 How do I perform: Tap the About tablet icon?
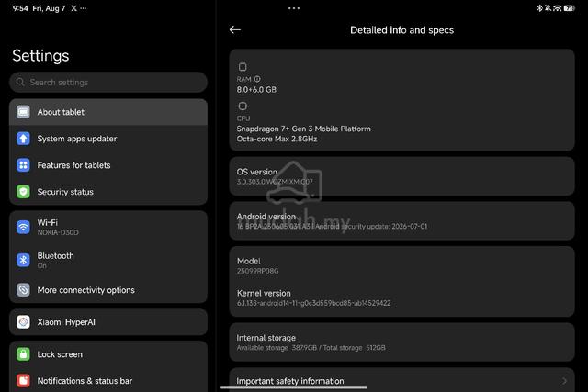click(23, 112)
